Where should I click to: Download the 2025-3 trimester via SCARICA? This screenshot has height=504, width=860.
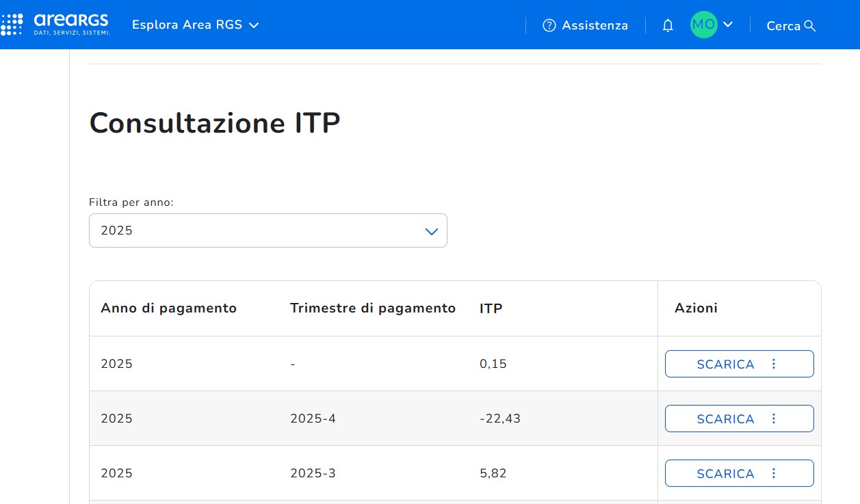click(725, 473)
